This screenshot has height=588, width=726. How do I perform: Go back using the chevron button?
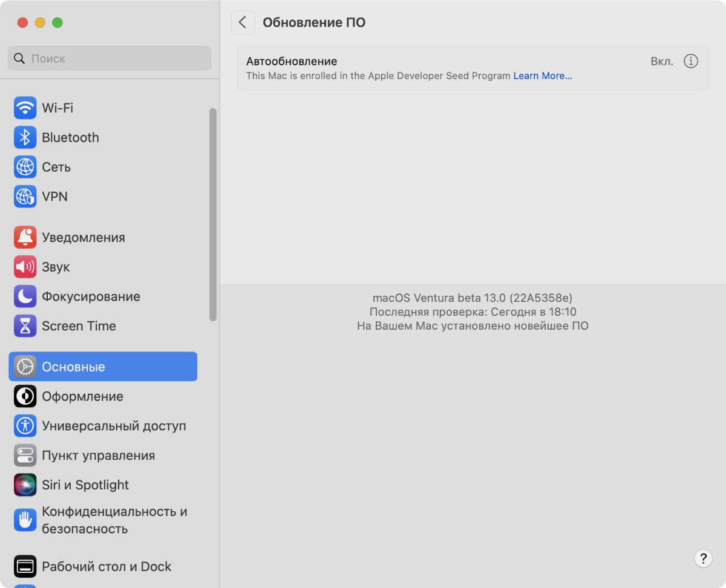pyautogui.click(x=243, y=23)
